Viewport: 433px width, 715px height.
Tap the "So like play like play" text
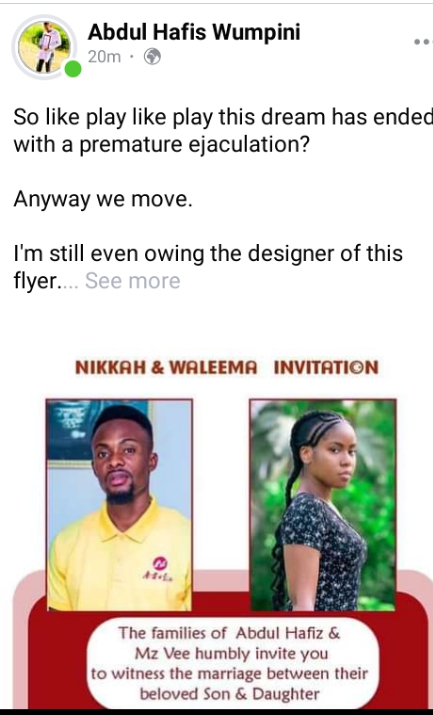pyautogui.click(x=113, y=118)
